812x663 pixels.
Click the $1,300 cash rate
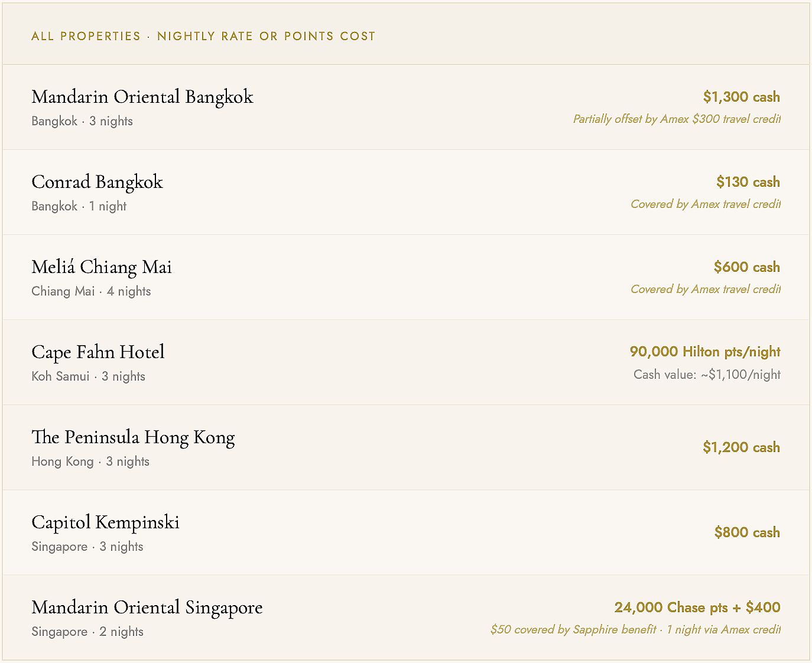742,97
